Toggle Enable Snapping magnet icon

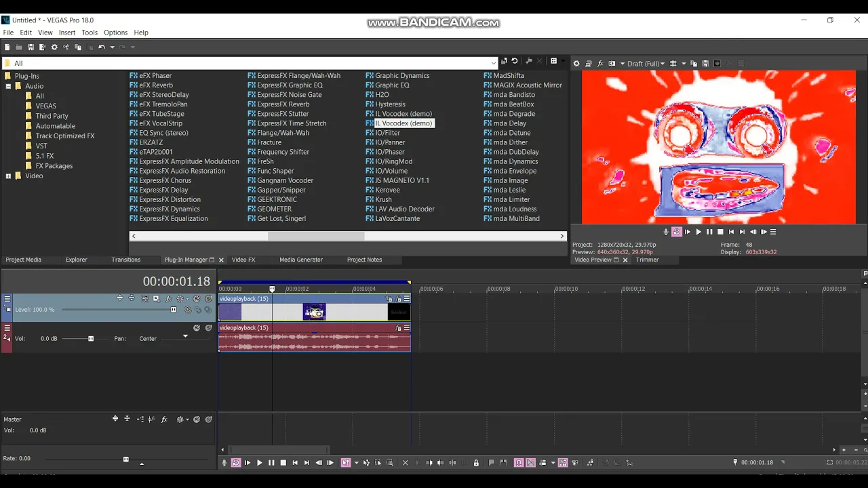click(x=519, y=463)
